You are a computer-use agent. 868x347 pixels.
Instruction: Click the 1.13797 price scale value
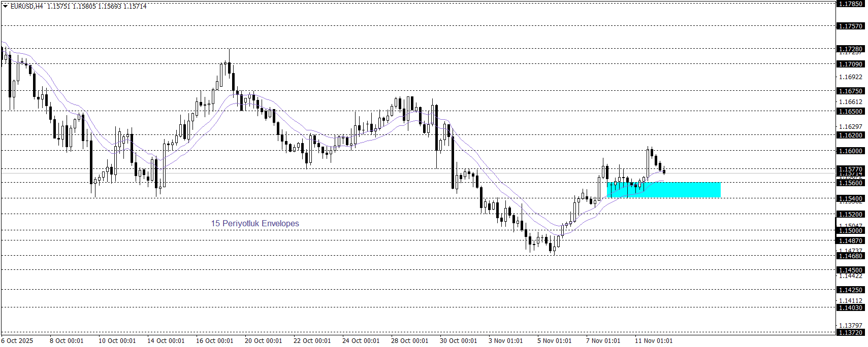850,326
